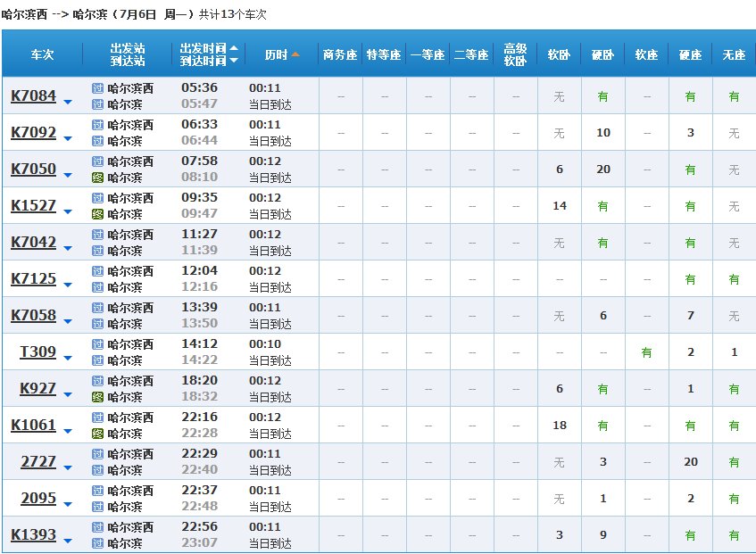Click the 过 icon next to T309's departure station

96,344
